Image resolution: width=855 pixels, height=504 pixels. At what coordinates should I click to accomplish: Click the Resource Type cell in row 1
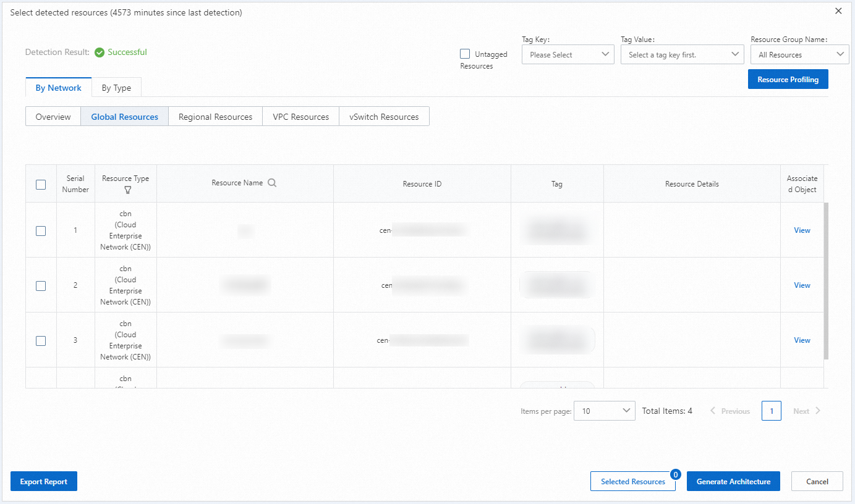125,230
